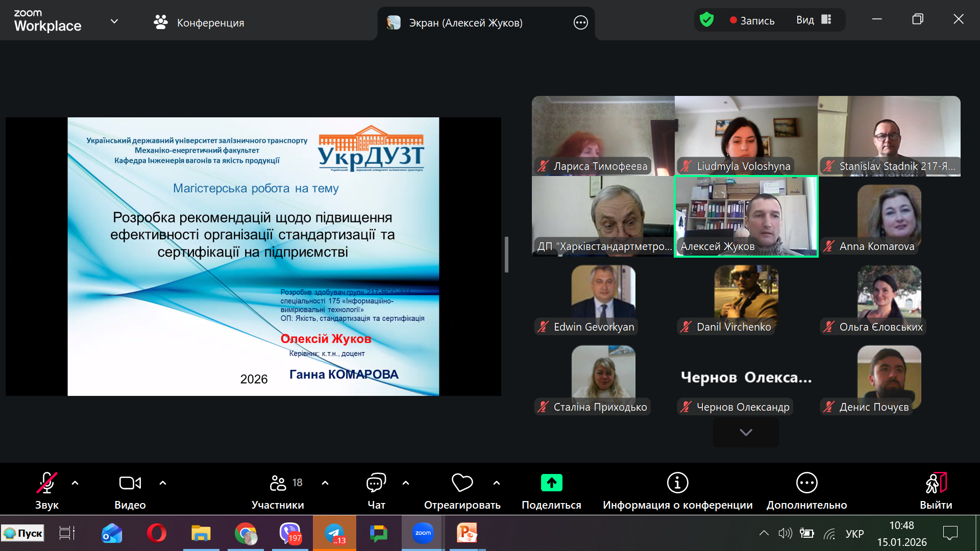Screen dimensions: 980x551
Task: Open the View layout menu
Action: (814, 20)
